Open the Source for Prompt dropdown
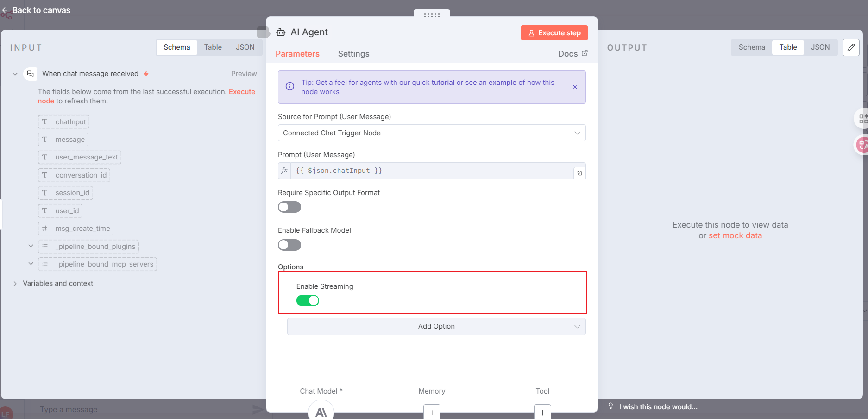This screenshot has height=419, width=868. coord(432,133)
